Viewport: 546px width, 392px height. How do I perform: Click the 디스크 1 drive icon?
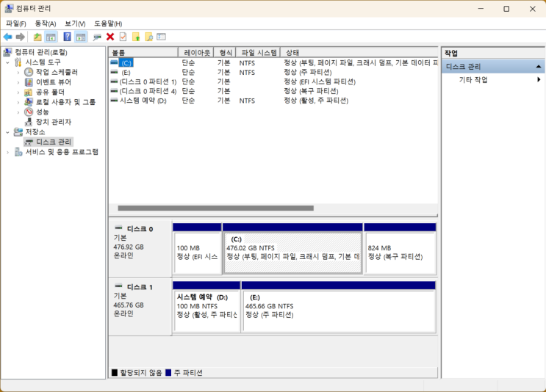(x=118, y=286)
